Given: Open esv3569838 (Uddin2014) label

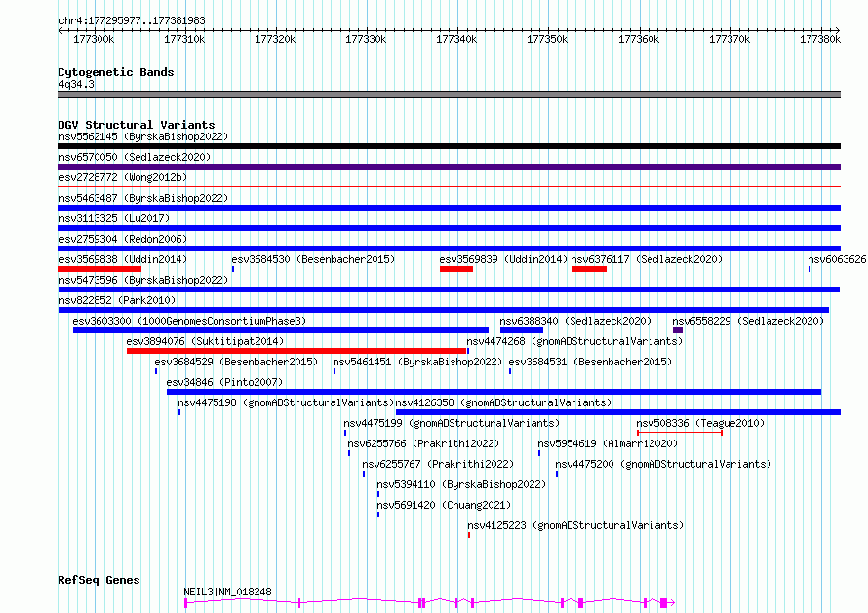Looking at the screenshot, I should click(x=123, y=259).
